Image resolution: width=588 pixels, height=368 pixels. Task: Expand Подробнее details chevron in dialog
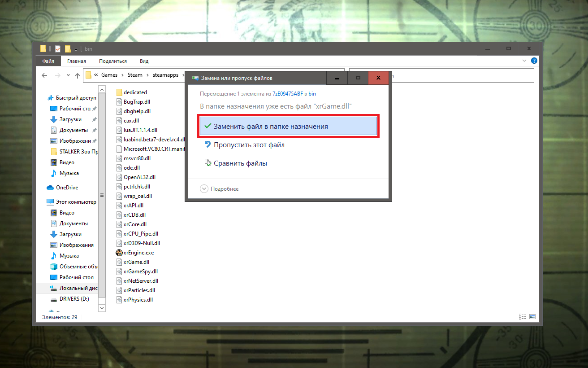click(204, 189)
